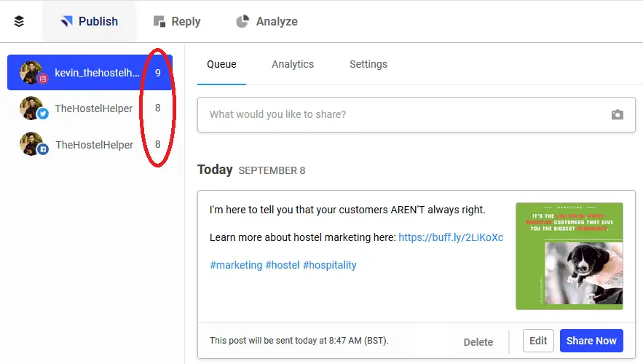This screenshot has height=364, width=643.
Task: Select the Twitter TheHostelHelper account avatar
Action: click(x=33, y=108)
